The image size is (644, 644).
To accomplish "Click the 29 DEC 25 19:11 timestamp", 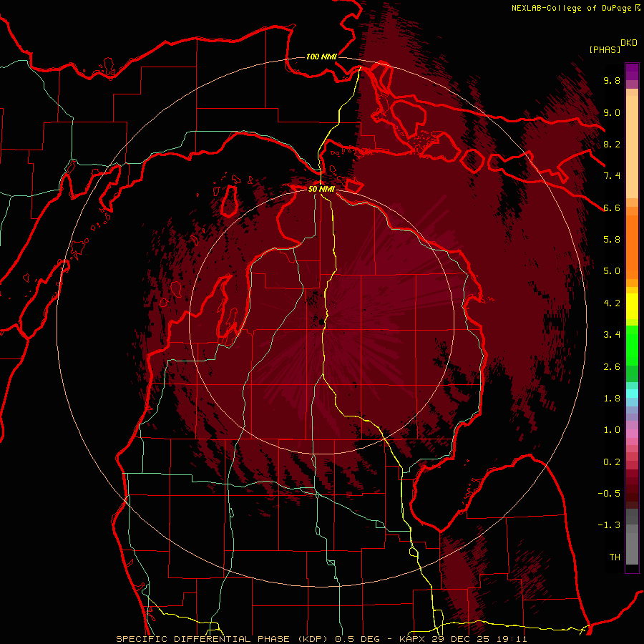I will pos(479,639).
